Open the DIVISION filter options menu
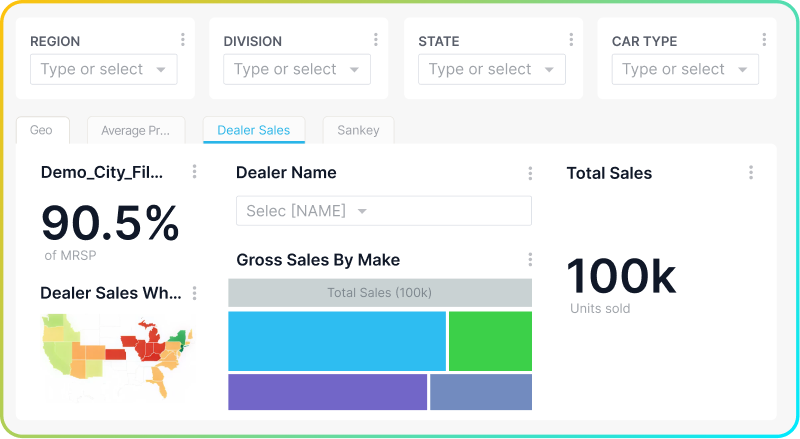800x439 pixels. tap(376, 40)
